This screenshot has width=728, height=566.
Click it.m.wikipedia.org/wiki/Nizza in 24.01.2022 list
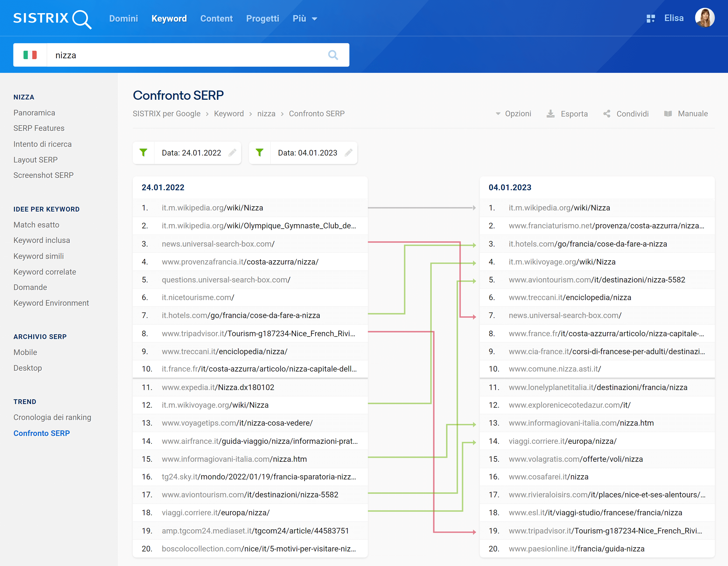[212, 208]
